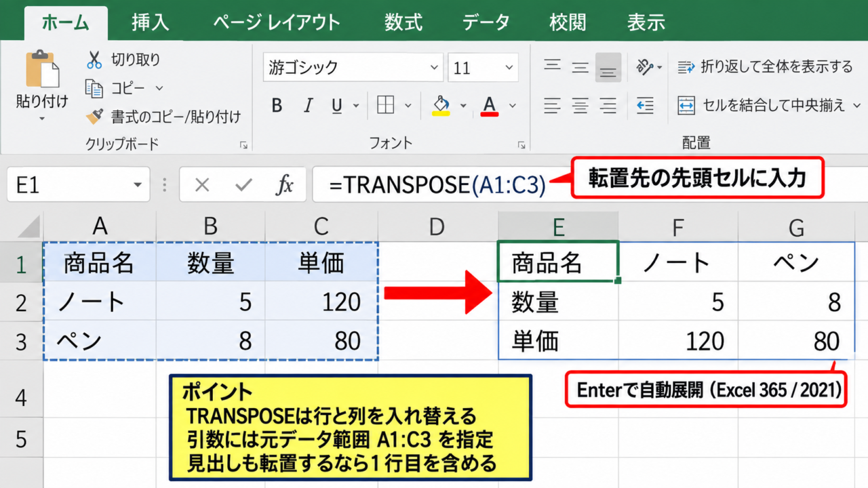Viewport: 868px width, 488px height.
Task: Click the Bottom Align icon
Action: coord(608,67)
